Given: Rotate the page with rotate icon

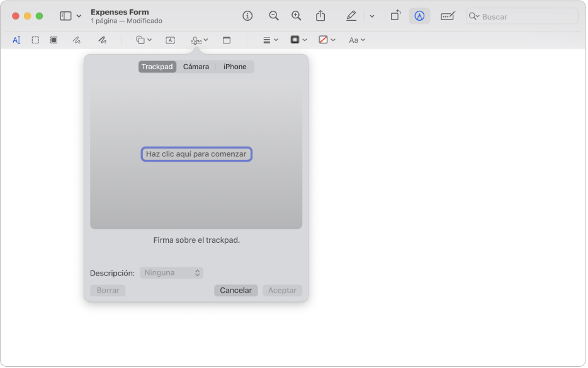Looking at the screenshot, I should [395, 16].
